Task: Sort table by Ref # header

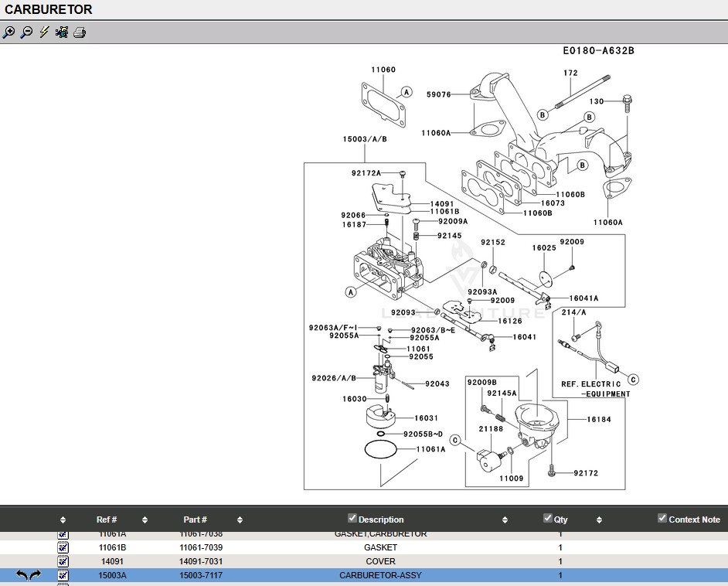Action: (107, 520)
